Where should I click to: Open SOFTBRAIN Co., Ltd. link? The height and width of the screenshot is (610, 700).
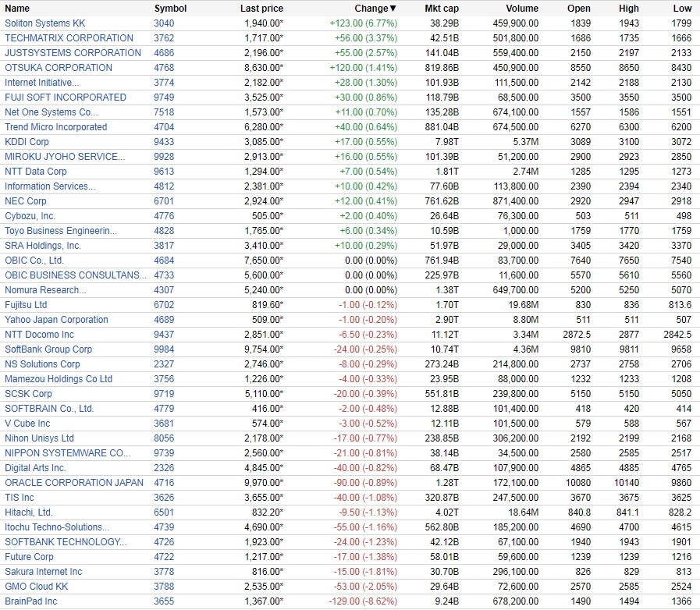[49, 408]
